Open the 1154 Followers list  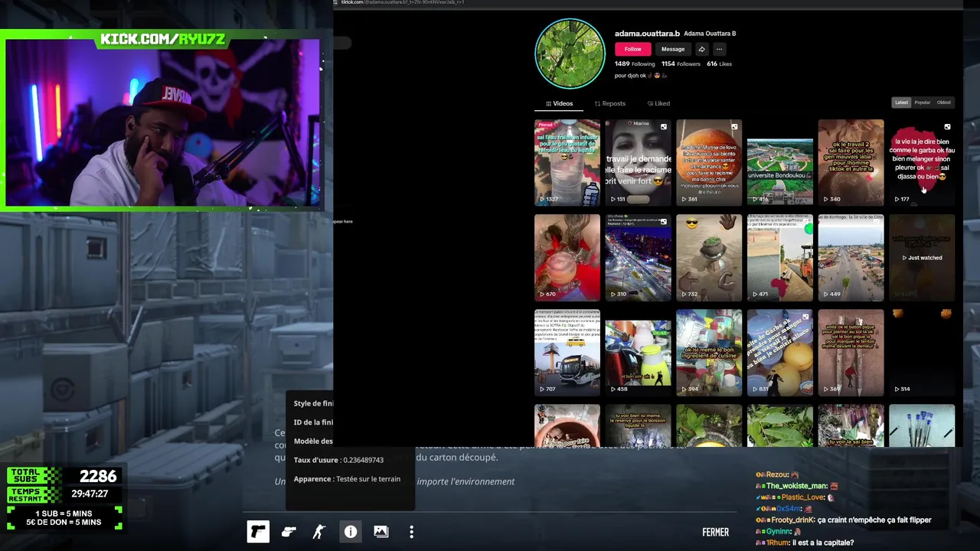pyautogui.click(x=681, y=64)
